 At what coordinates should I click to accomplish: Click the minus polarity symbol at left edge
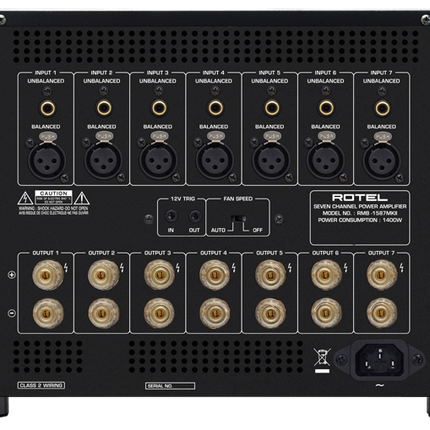12,313
